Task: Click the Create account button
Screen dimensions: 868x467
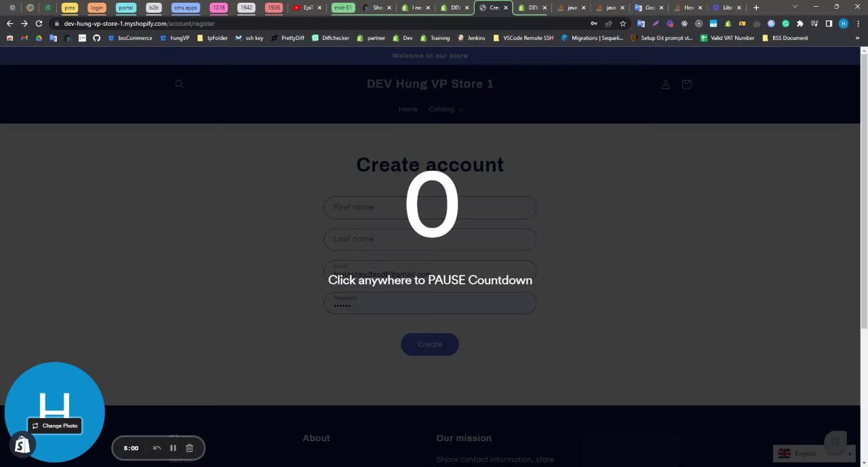Action: (x=430, y=344)
